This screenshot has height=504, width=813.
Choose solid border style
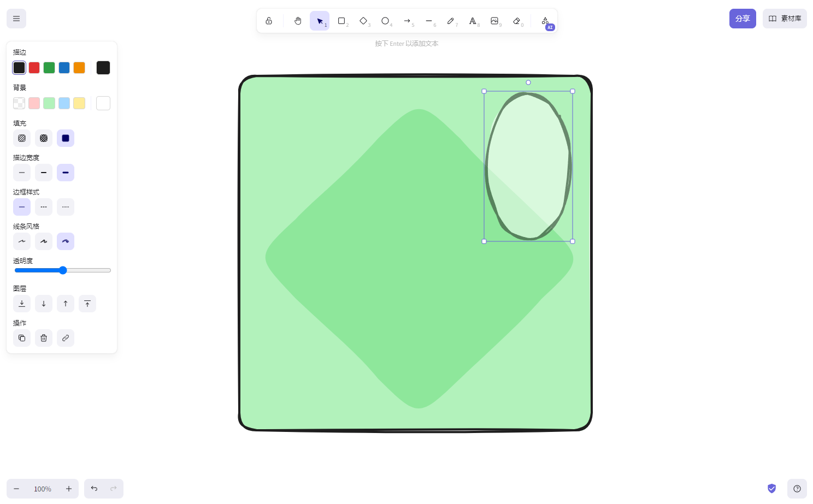coord(22,207)
